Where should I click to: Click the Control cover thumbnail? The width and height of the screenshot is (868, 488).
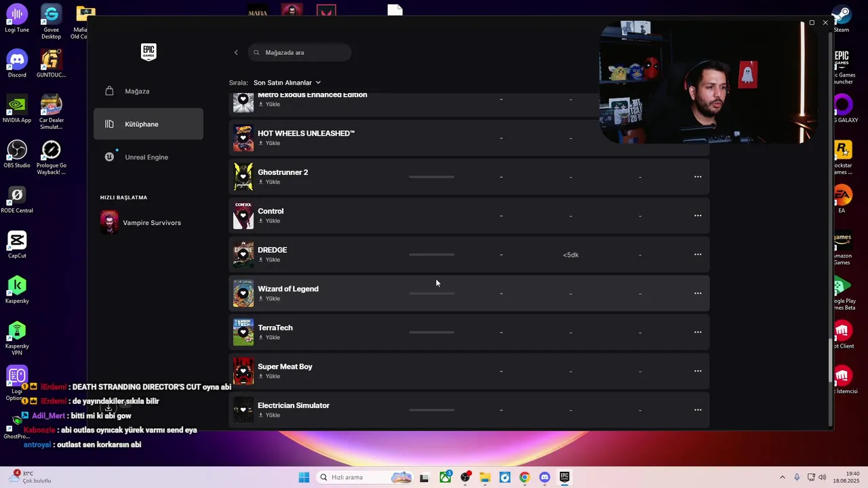[x=243, y=216]
